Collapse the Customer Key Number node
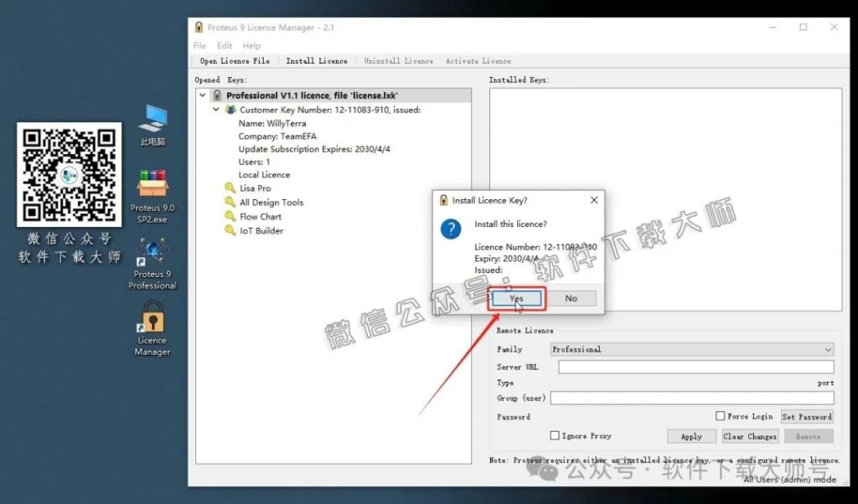Screen dimensions: 858x504 click(216, 110)
